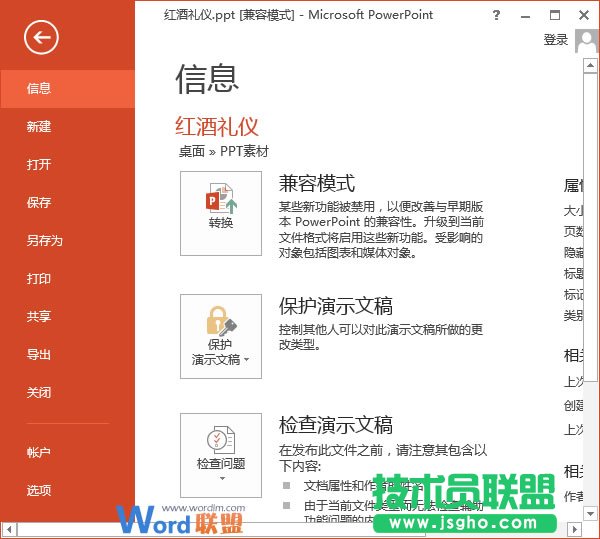Click the 转换 convert button
600x539 pixels.
click(221, 213)
